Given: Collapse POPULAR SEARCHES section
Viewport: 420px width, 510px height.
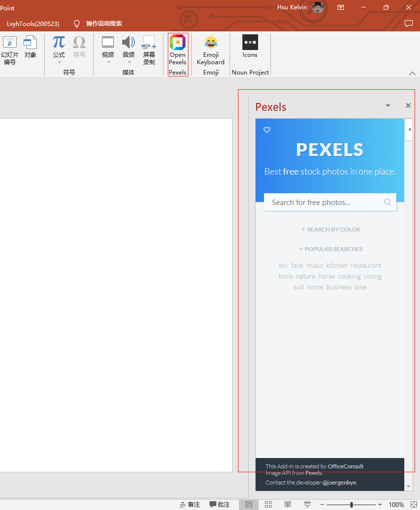Looking at the screenshot, I should click(x=331, y=249).
